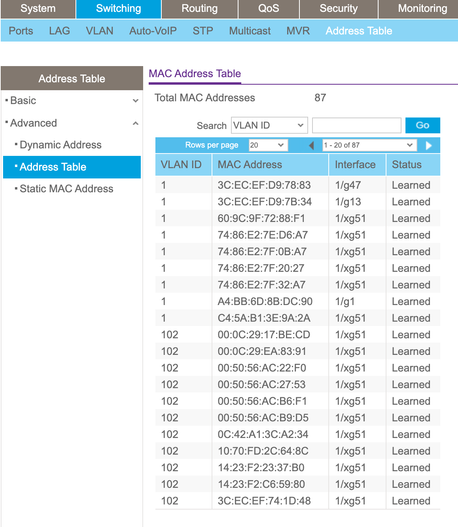Image resolution: width=458 pixels, height=527 pixels.
Task: Open the STP submenu
Action: pos(203,31)
